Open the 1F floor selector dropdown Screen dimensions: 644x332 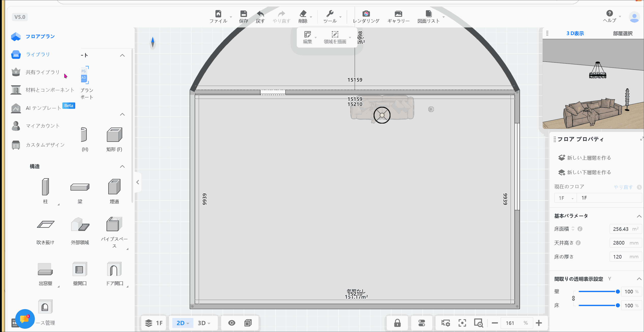pyautogui.click(x=565, y=198)
